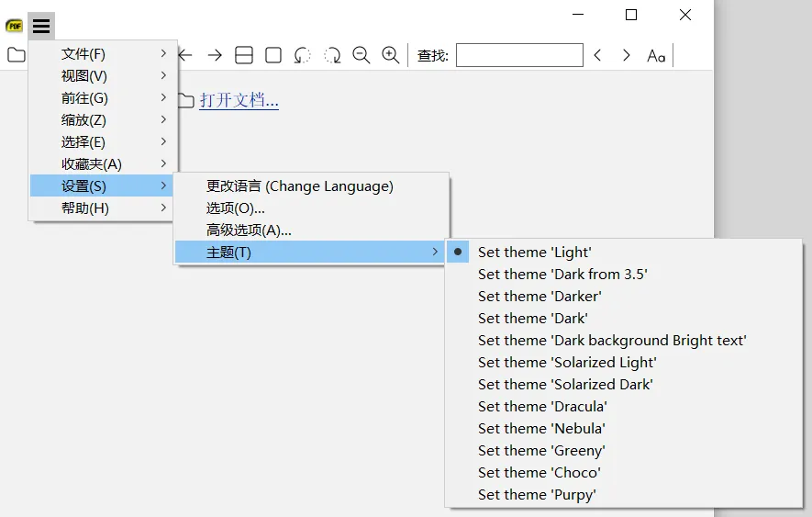
Task: Select Set theme 'Light' option
Action: tap(624, 252)
